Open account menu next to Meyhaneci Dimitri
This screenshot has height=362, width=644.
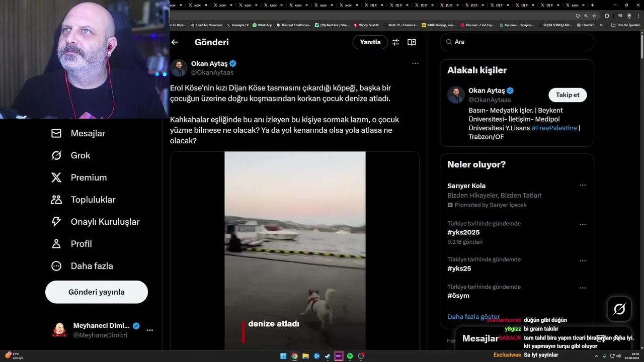click(149, 330)
